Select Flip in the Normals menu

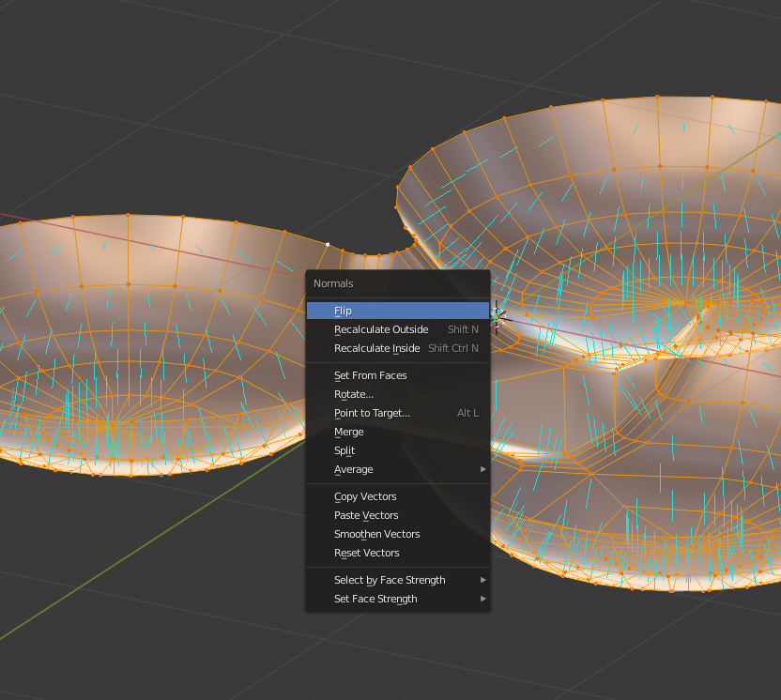[344, 311]
